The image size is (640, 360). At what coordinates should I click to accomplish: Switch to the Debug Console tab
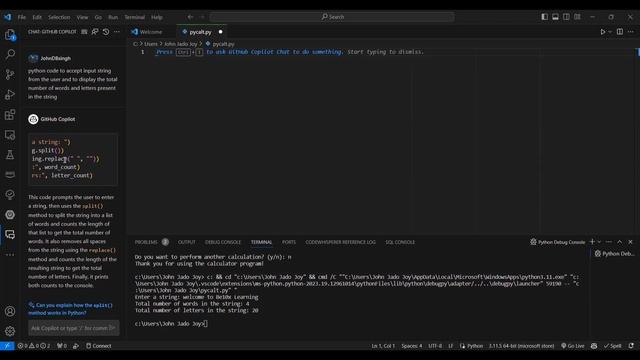click(x=223, y=242)
